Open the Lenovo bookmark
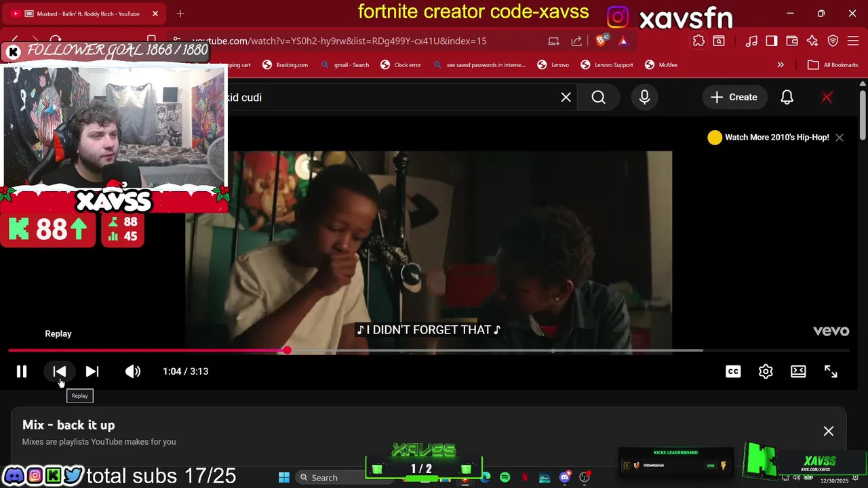Viewport: 868px width, 488px height. tap(553, 65)
